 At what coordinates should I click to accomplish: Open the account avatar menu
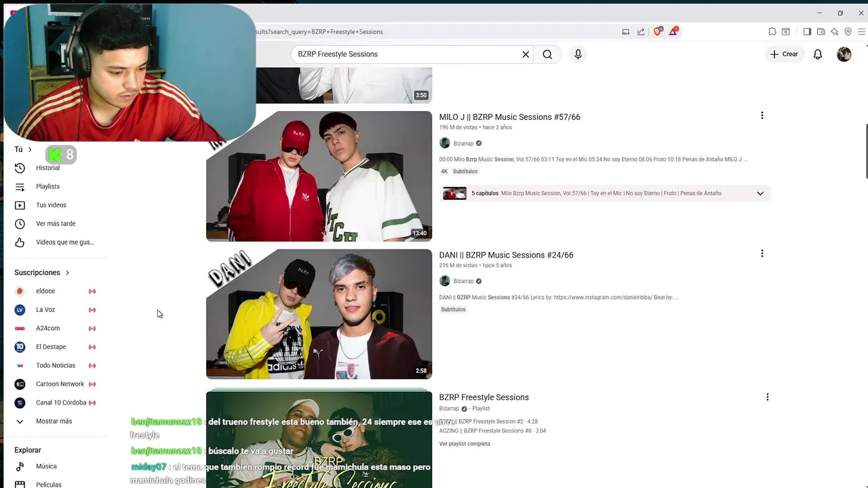(x=844, y=54)
